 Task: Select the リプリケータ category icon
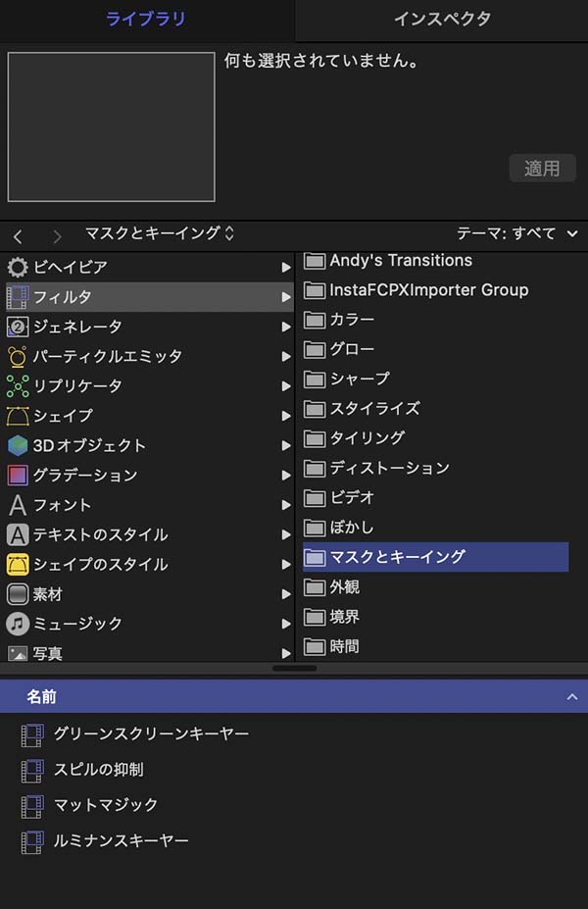[18, 386]
